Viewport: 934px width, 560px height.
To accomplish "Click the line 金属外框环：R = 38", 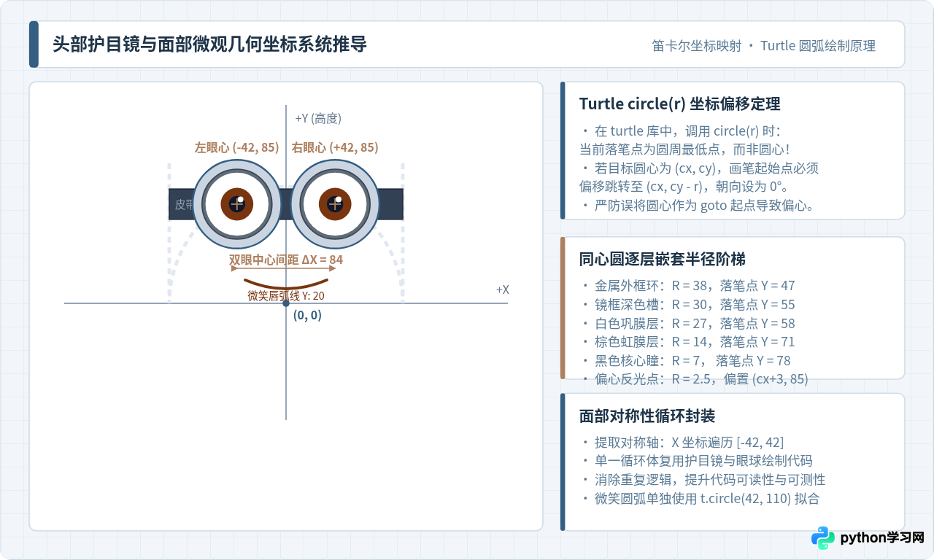I will pos(688,286).
